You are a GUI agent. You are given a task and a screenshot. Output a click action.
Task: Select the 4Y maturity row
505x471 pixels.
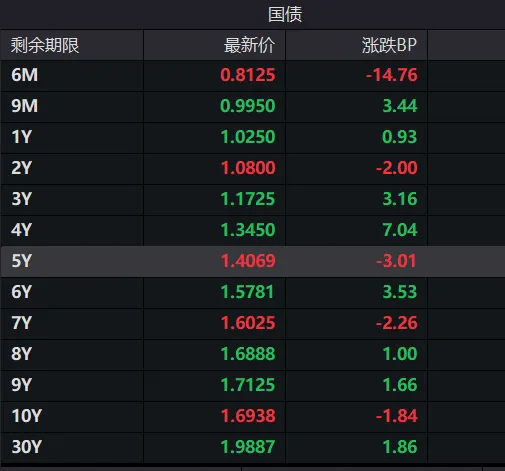252,230
